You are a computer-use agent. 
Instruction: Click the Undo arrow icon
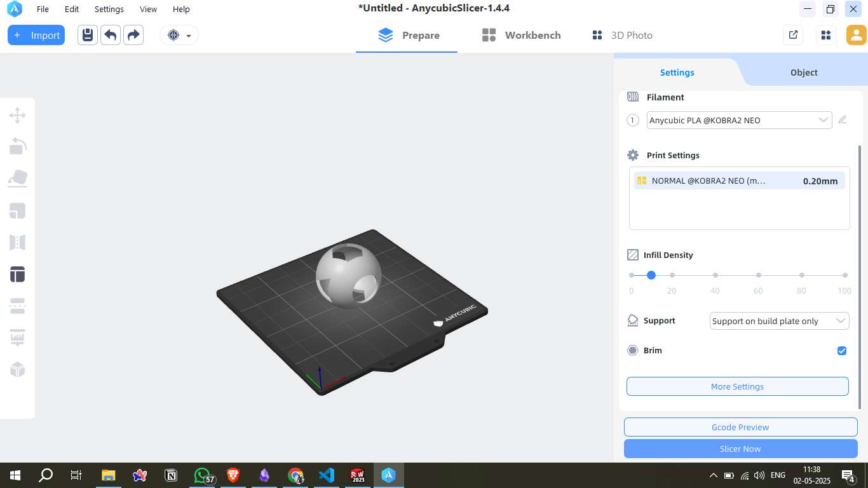tap(111, 35)
